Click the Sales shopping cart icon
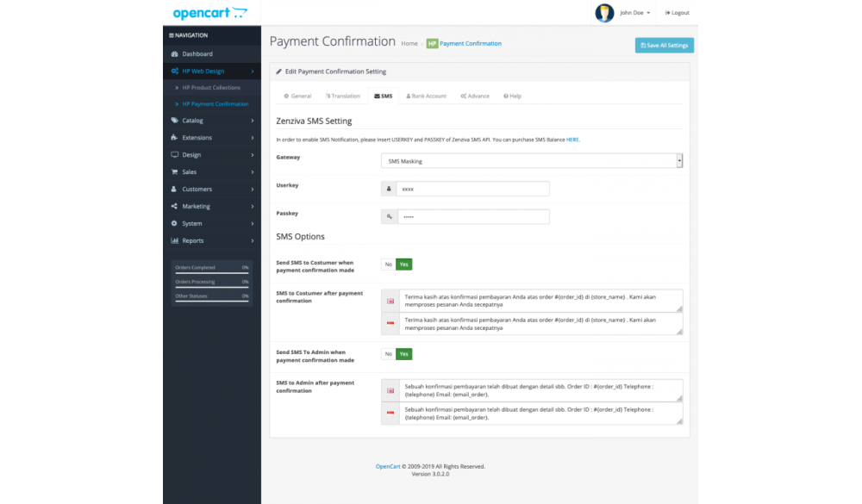 tap(175, 172)
